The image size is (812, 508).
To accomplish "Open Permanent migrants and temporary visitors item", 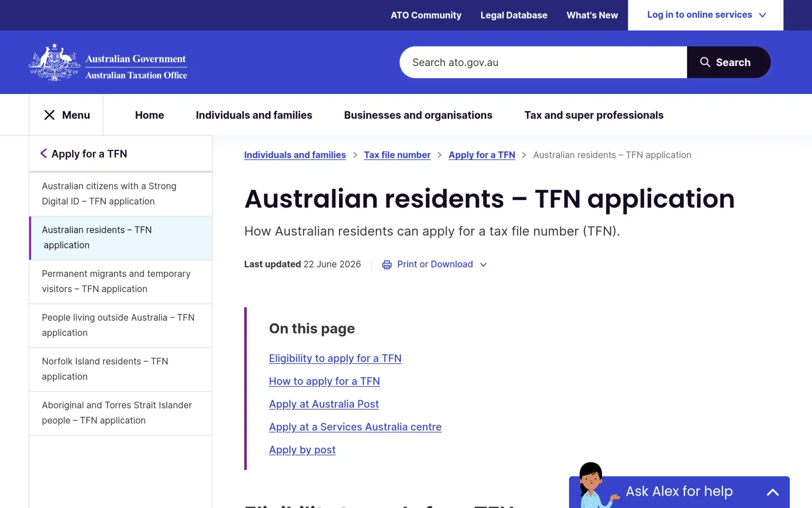I will tap(121, 281).
